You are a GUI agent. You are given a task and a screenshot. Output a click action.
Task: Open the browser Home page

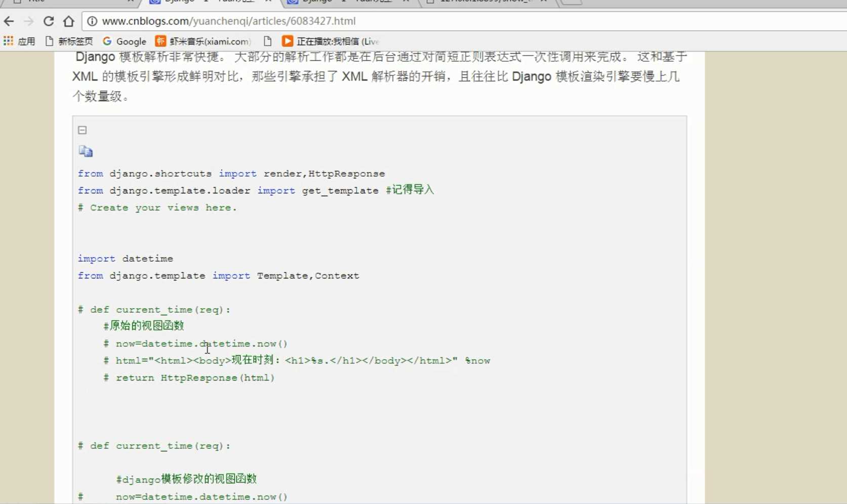coord(69,21)
